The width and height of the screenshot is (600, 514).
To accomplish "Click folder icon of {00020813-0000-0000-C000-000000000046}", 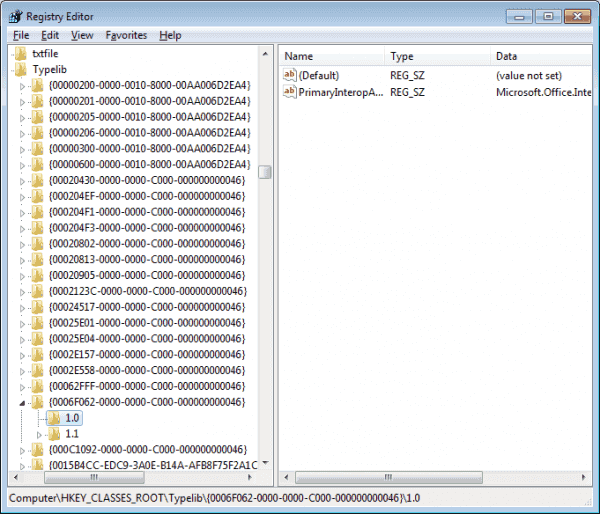I will tap(38, 259).
